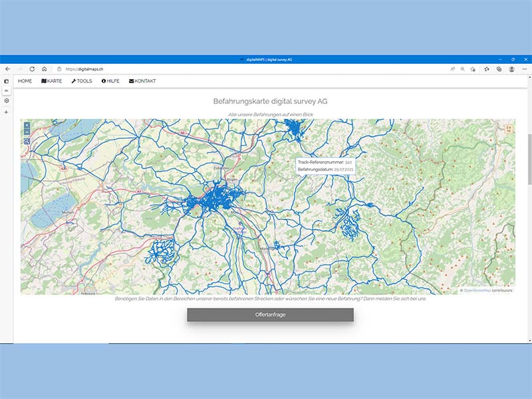Screen dimensions: 532x399
Task: Expand browser settings and more menu
Action: pyautogui.click(x=523, y=68)
